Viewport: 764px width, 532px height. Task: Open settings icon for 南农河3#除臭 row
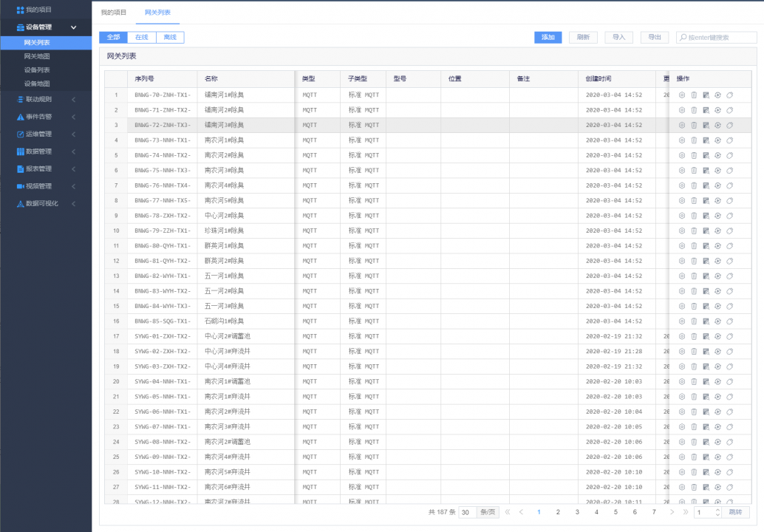coord(682,171)
